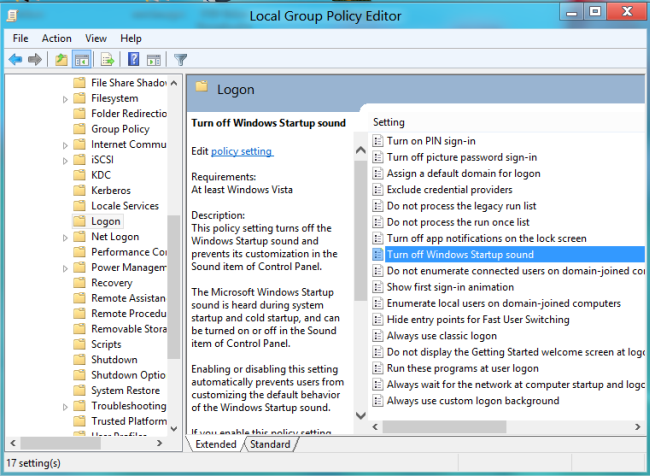Click the folder icon for Scripts
Screen dimensions: 650x476
tap(79, 344)
